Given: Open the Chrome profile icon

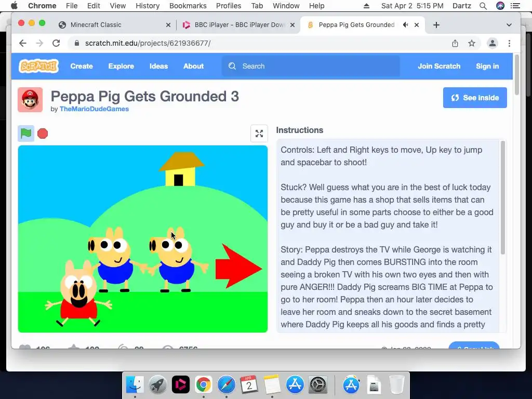Looking at the screenshot, I should point(493,43).
